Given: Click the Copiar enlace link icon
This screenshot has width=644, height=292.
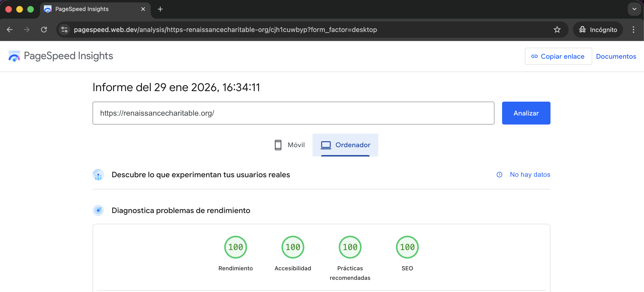Looking at the screenshot, I should (x=535, y=56).
